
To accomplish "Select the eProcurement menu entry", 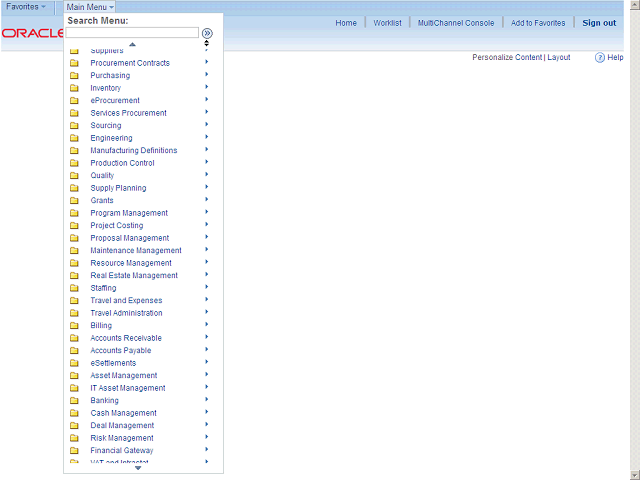I will (115, 100).
